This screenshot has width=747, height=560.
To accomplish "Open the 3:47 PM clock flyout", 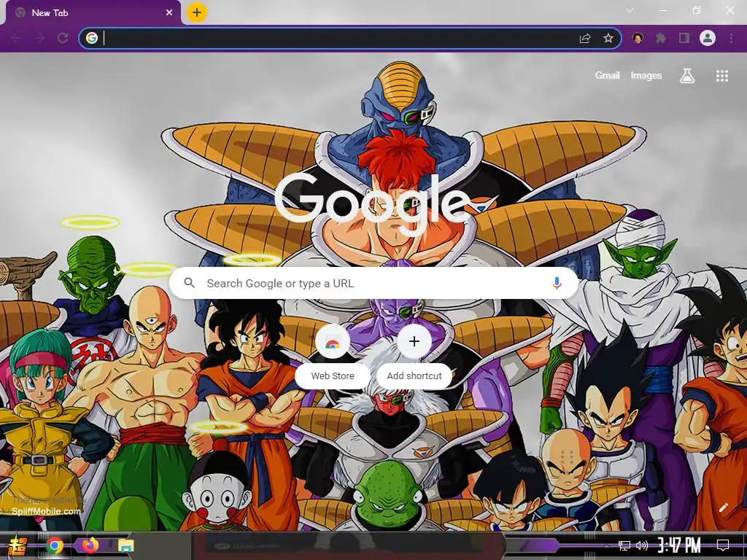I will click(680, 545).
